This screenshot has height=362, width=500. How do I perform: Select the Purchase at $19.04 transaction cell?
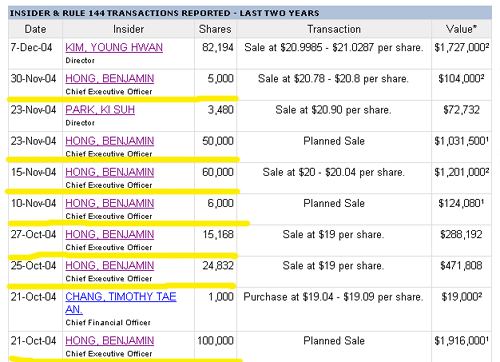coord(334,309)
